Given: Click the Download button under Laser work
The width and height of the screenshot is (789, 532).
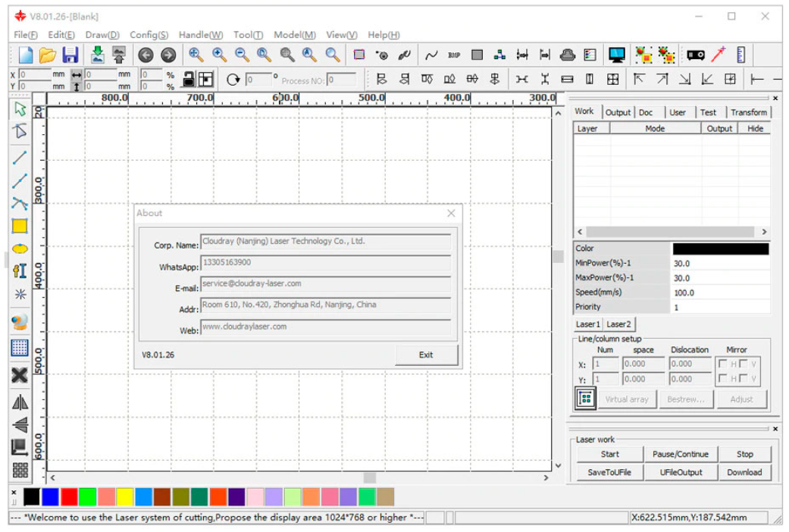Looking at the screenshot, I should point(744,472).
